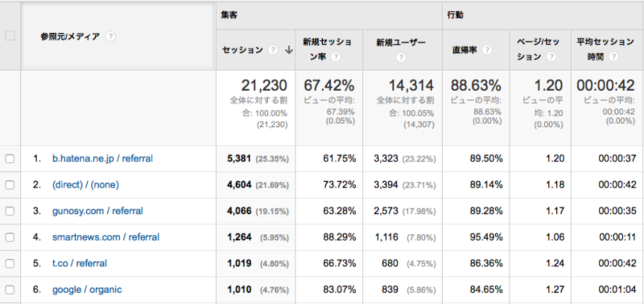644x304 pixels.
Task: Sort by 新規ユーザー column header
Action: 401,43
